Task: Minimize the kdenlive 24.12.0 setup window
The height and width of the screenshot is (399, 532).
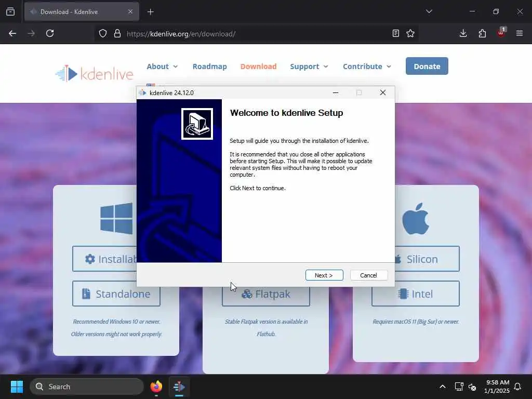Action: [336, 92]
